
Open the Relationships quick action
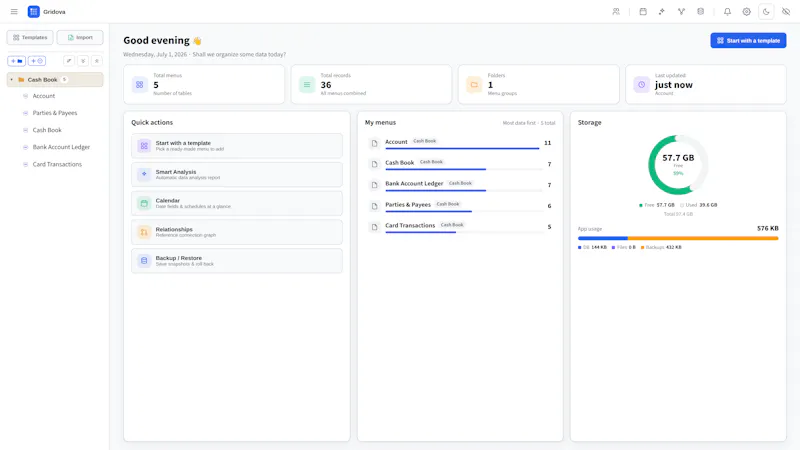[237, 232]
